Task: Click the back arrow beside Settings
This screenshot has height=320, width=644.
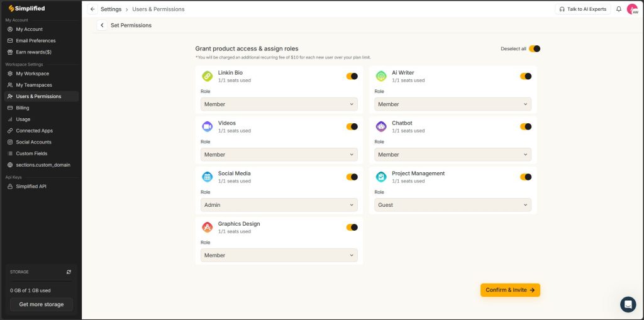Action: click(x=92, y=9)
